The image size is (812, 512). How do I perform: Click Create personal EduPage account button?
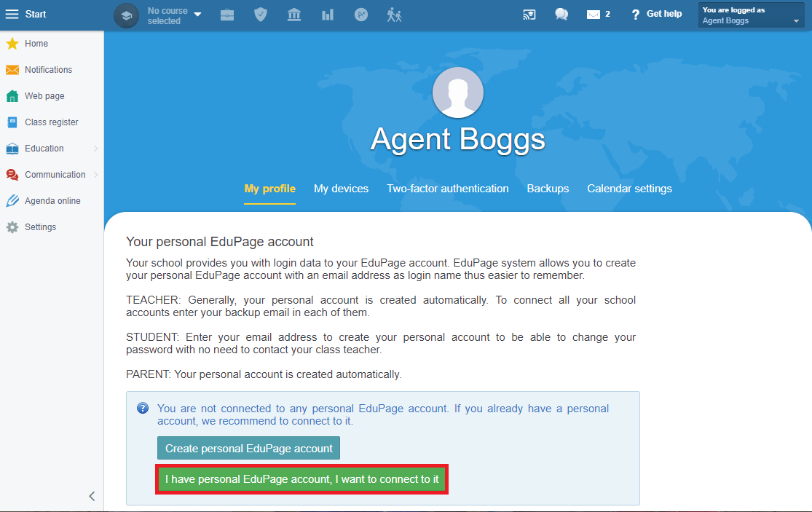(248, 449)
